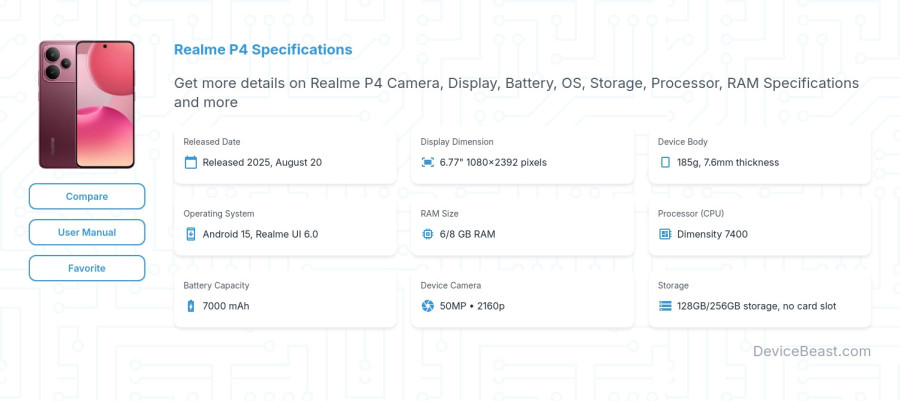
Task: Click the RAM Size label
Action: coord(439,213)
